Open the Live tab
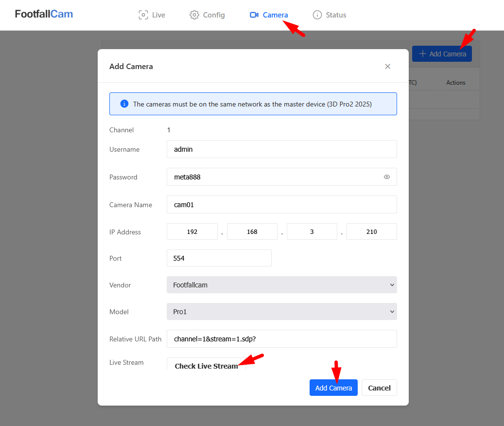Screen dimensions: 504x426 coord(152,15)
